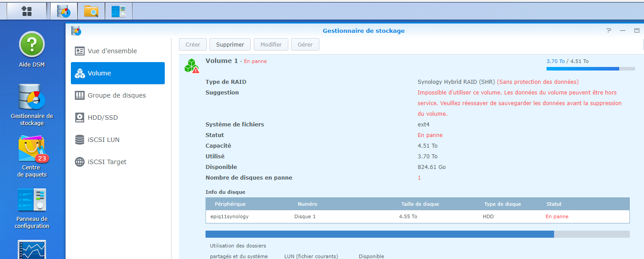This screenshot has width=644, height=259.
Task: Open the DSM main menu grid icon
Action: [26, 11]
